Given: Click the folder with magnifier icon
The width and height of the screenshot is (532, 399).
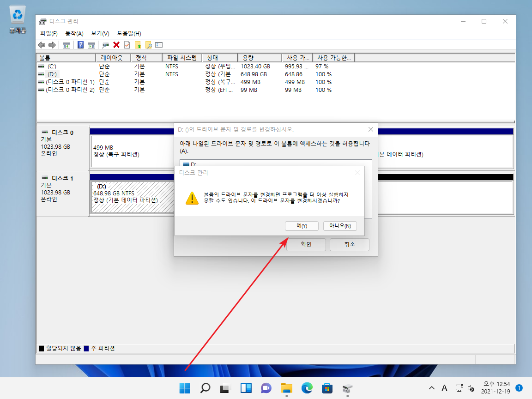Looking at the screenshot, I should (148, 45).
